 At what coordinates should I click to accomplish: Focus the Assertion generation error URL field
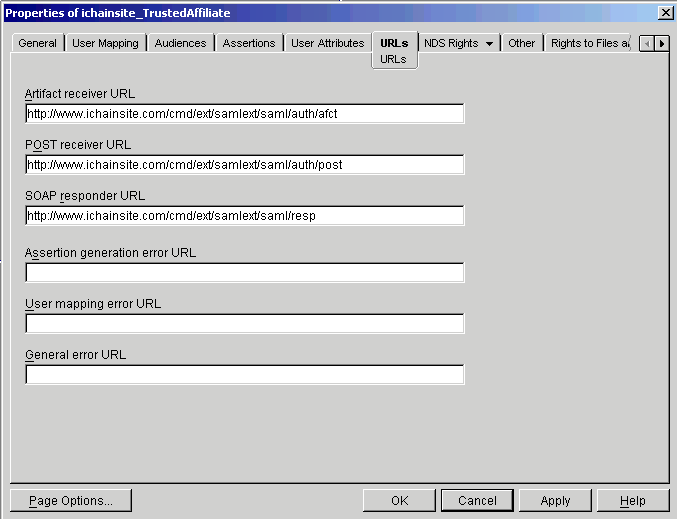coord(245,272)
